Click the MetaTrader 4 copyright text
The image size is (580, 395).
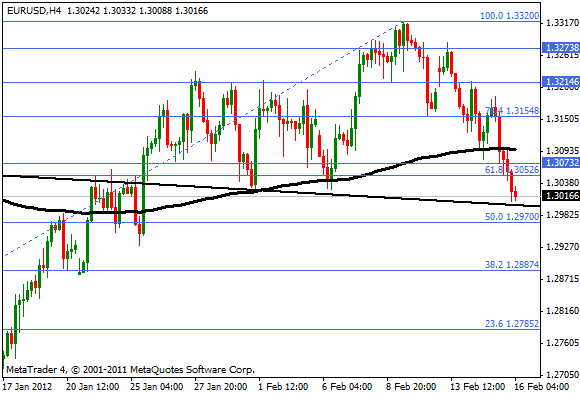pyautogui.click(x=131, y=369)
